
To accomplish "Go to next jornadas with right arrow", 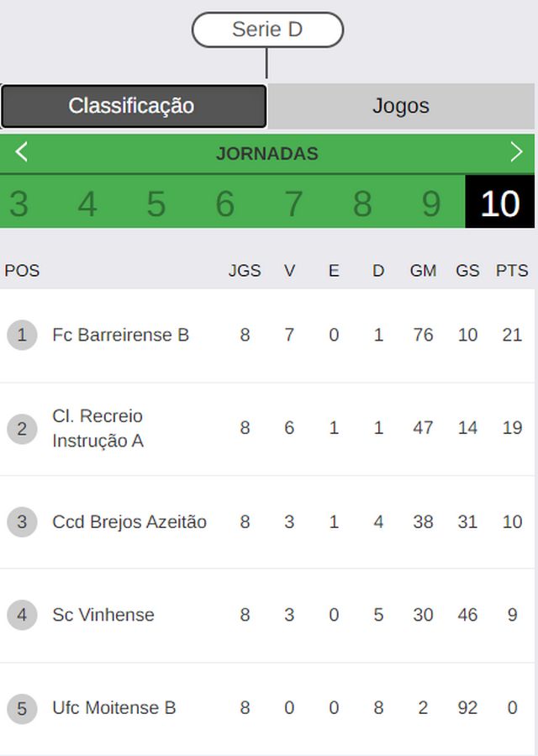I will [516, 152].
